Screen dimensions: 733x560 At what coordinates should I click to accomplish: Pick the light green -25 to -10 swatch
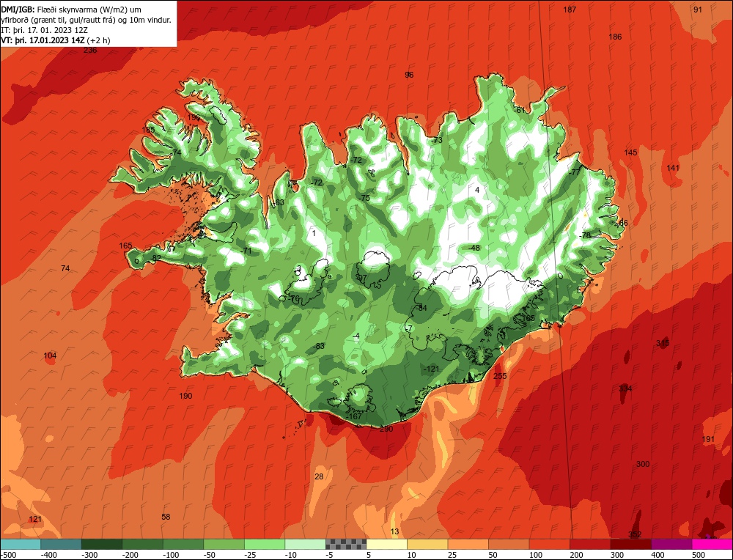coord(264,544)
